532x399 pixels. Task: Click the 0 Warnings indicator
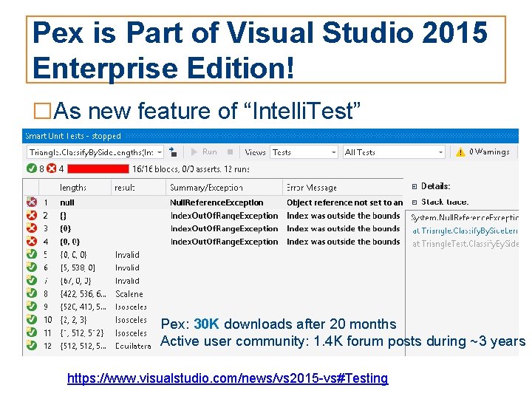(489, 152)
